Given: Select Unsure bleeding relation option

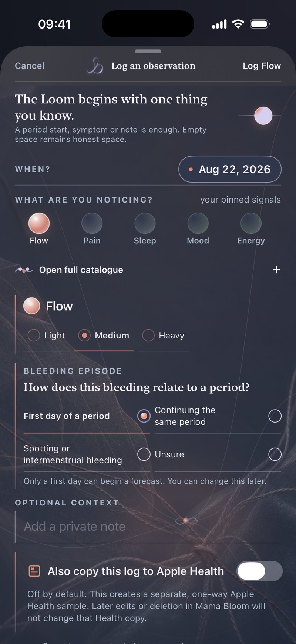Looking at the screenshot, I should tap(218, 454).
